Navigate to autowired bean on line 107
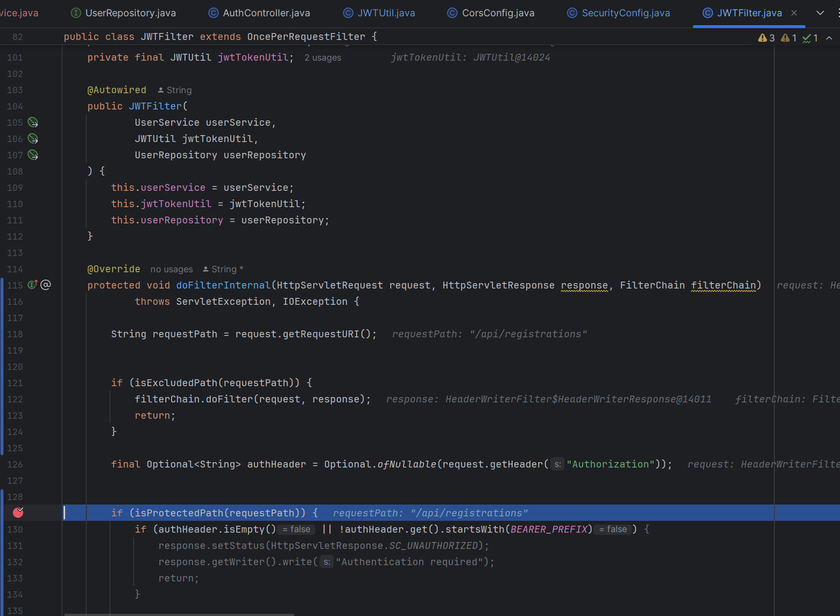Image resolution: width=840 pixels, height=616 pixels. (33, 155)
